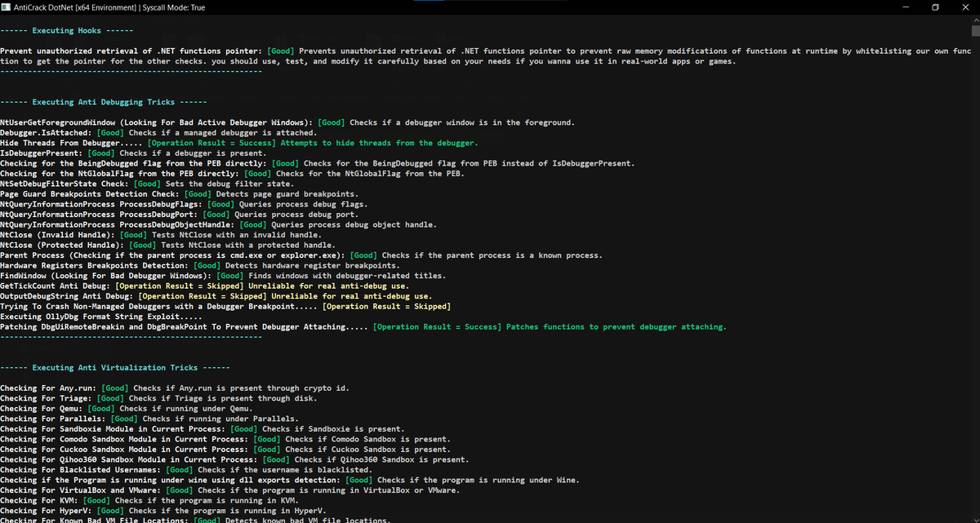Click the 'Hide Threads From Debugger' line

238,144
